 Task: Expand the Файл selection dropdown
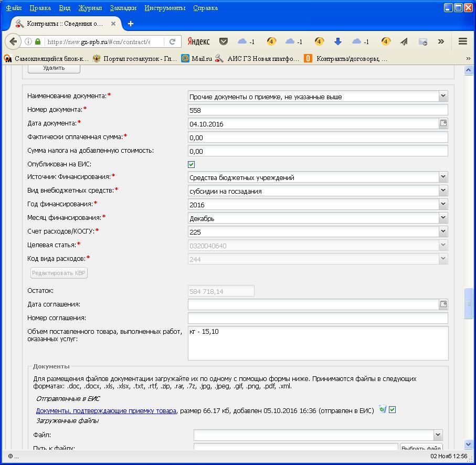(438, 435)
